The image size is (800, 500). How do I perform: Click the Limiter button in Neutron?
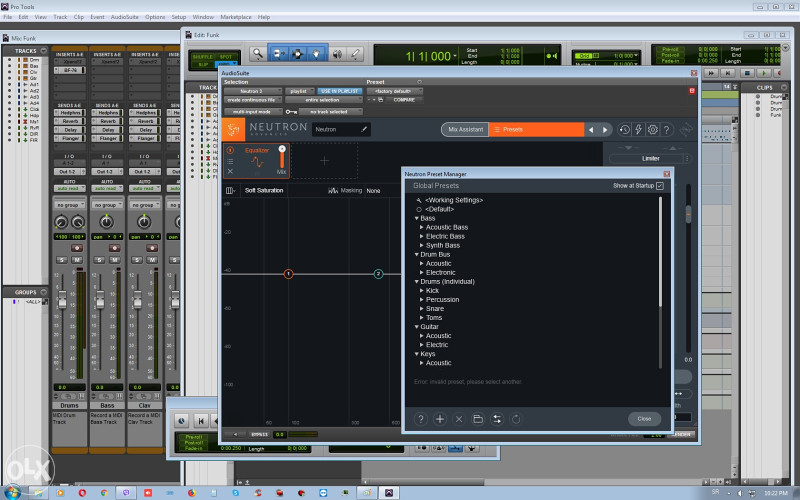[651, 159]
